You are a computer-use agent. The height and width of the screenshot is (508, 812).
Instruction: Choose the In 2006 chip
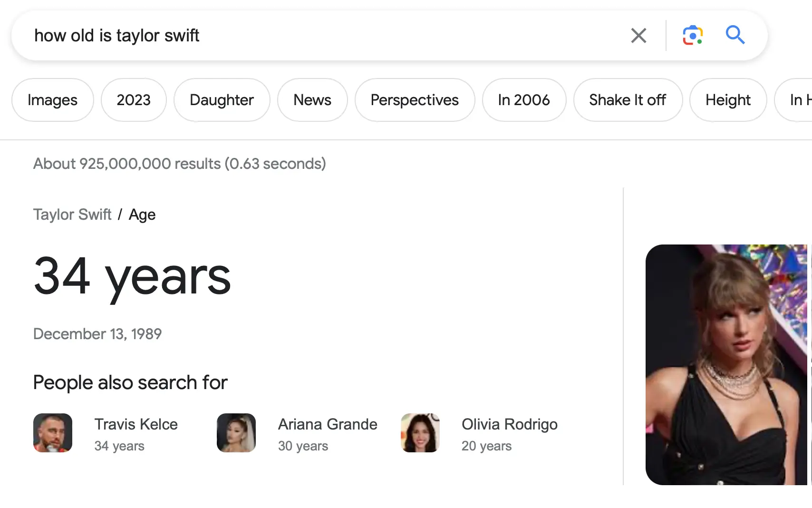524,100
